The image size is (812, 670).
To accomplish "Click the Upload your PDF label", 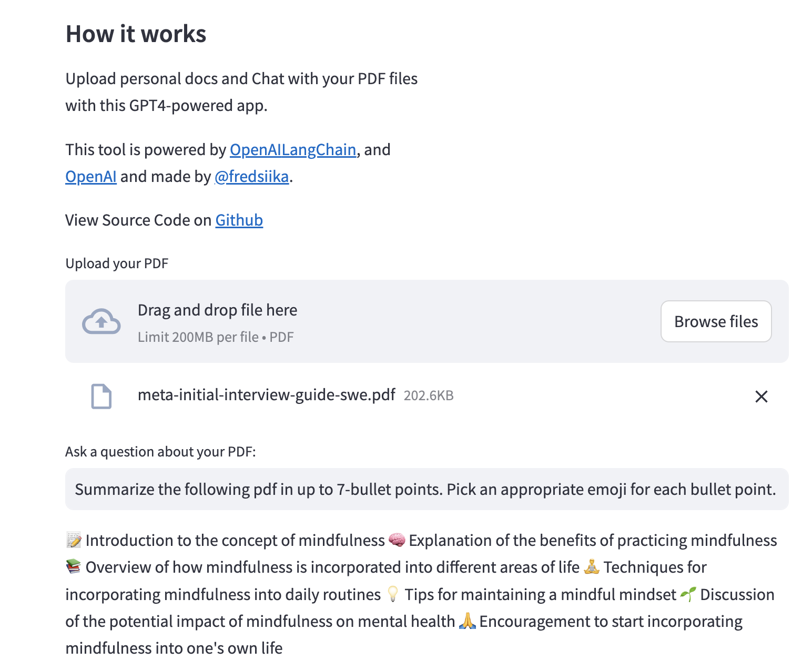I will pos(117,263).
